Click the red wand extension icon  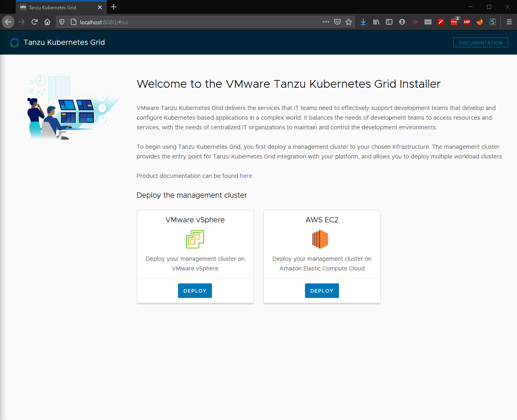(x=441, y=22)
